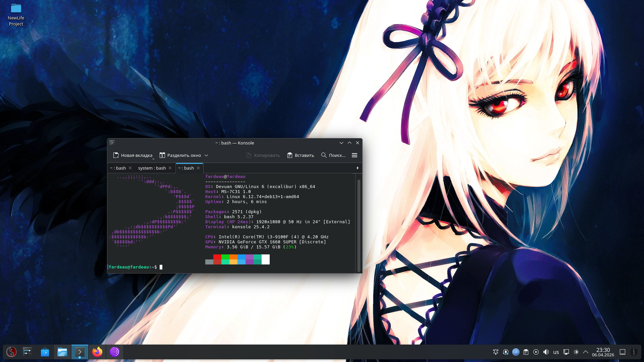The width and height of the screenshot is (644, 362).
Task: Open Поиск search in Konsole
Action: pos(333,155)
